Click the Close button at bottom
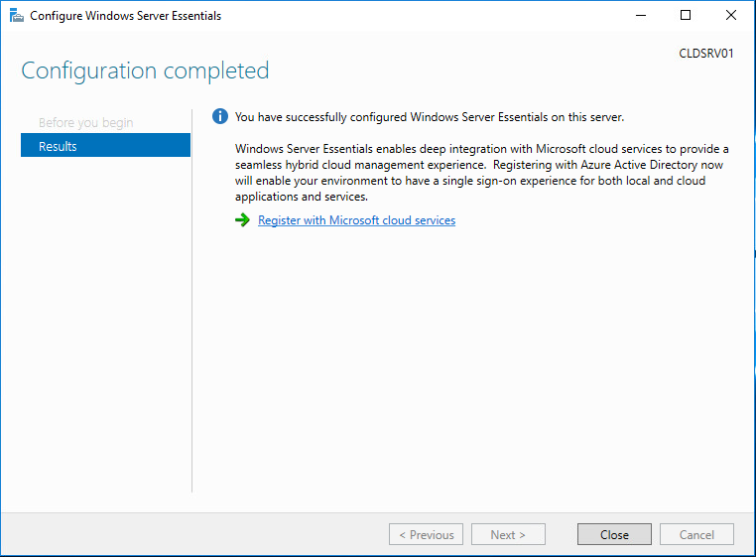Viewport: 756px width, 557px height. (x=614, y=534)
